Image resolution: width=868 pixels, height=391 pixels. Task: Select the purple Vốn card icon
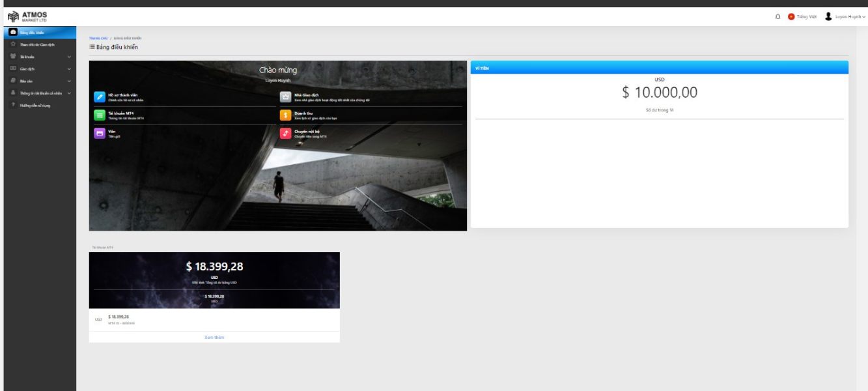[99, 134]
